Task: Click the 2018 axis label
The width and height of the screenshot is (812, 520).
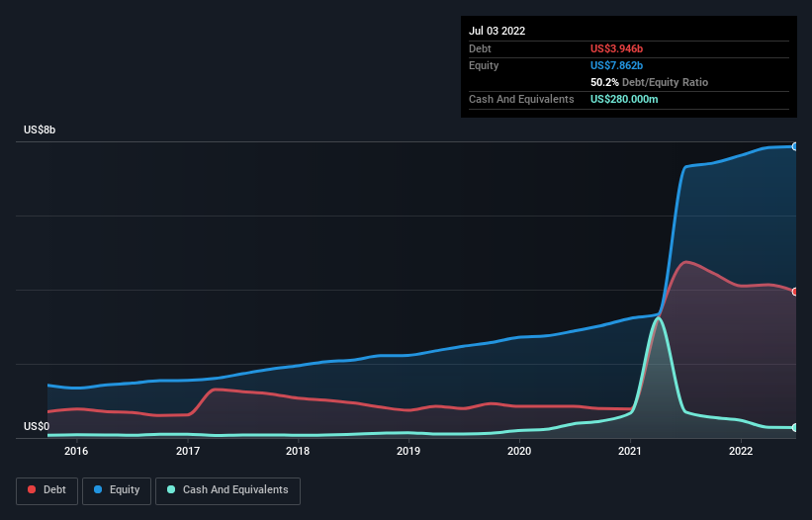Action: [x=298, y=451]
